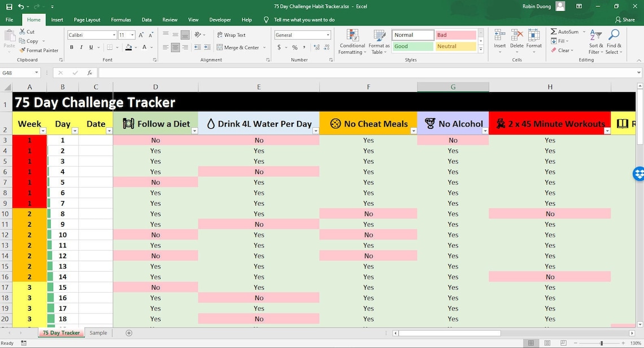Image resolution: width=644 pixels, height=348 pixels.
Task: Open the Follow a Diet filter
Action: pos(195,130)
